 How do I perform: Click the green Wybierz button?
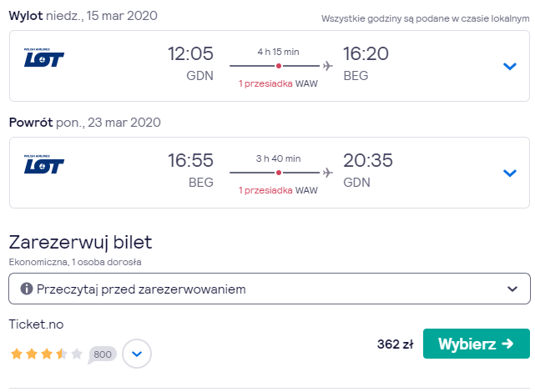point(477,344)
